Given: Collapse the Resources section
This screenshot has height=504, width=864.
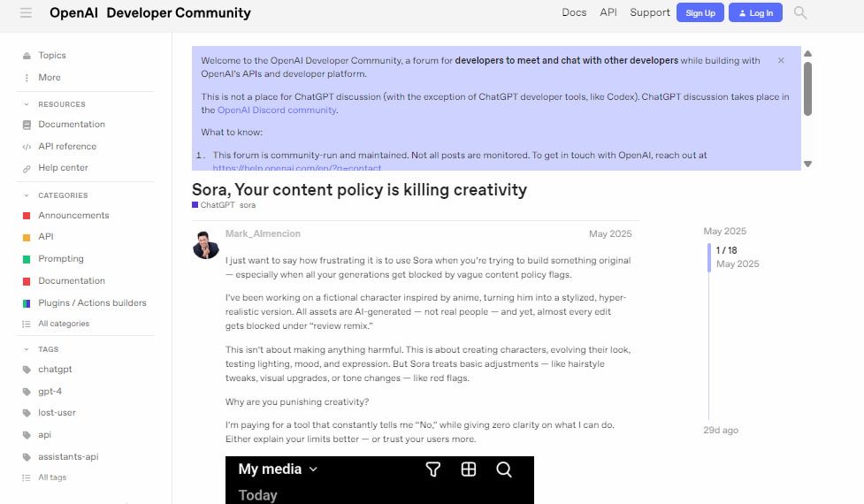Looking at the screenshot, I should coord(27,104).
